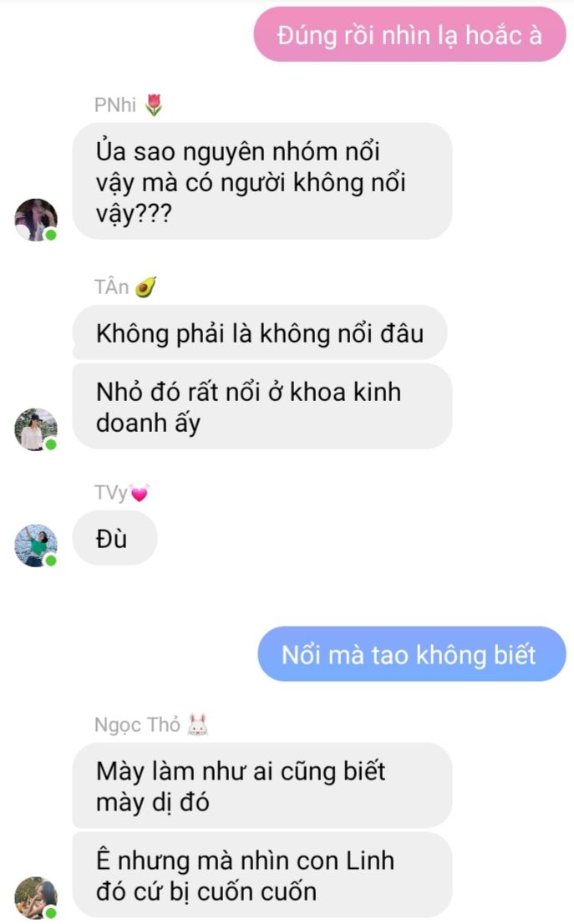Select the pink 'Đúng rồi nhìn lạ hoắc à' bubble
This screenshot has height=924, width=574.
pyautogui.click(x=410, y=35)
